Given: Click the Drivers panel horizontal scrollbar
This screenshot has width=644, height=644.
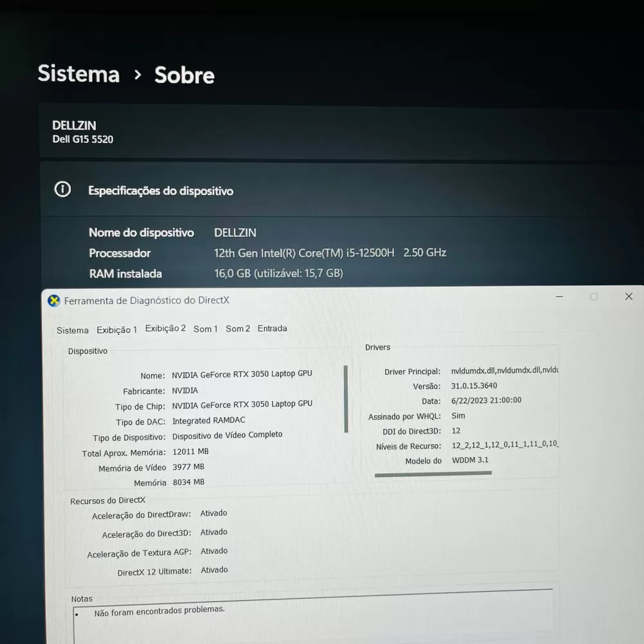Looking at the screenshot, I should coord(433,474).
